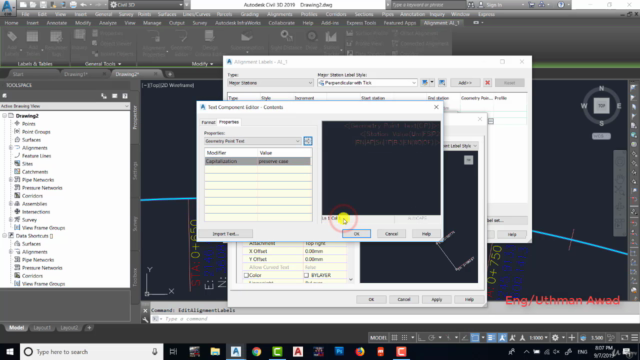This screenshot has width=640, height=360.
Task: Click Cancel in Text Component Editor
Action: (x=391, y=234)
